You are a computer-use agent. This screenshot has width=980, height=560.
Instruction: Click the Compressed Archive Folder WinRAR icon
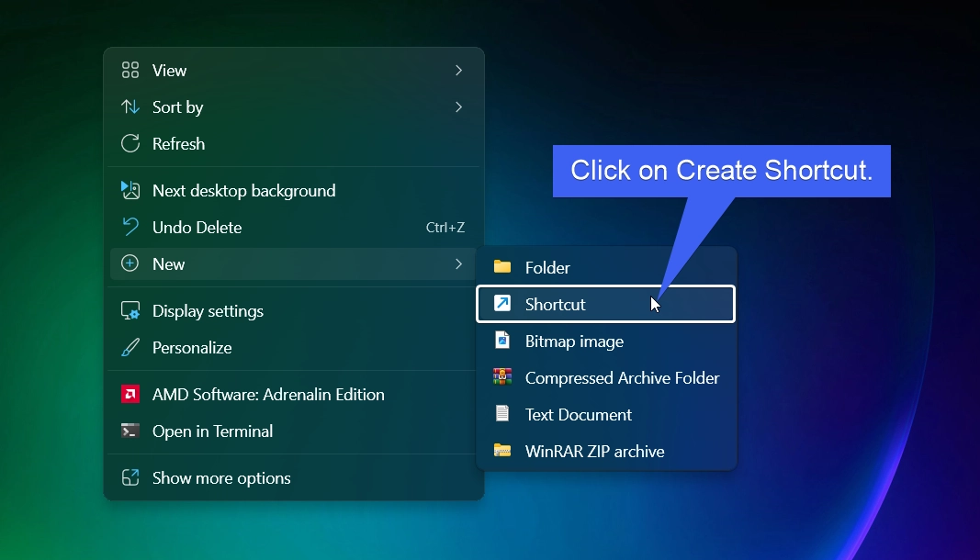(502, 377)
